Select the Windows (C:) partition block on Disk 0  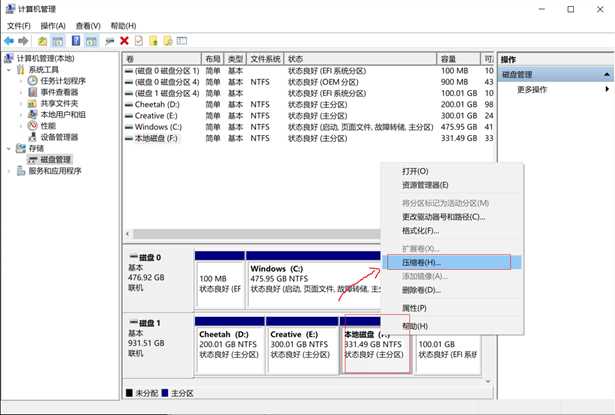click(313, 280)
